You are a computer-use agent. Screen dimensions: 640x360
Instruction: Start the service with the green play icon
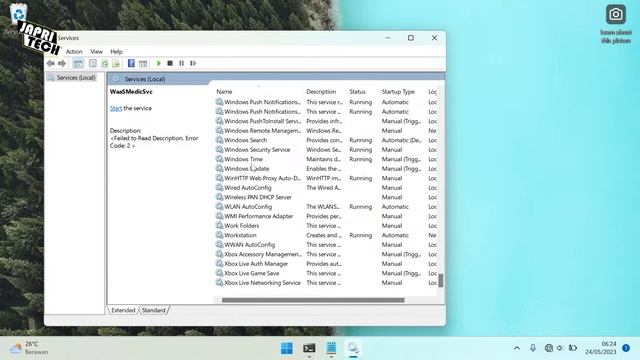tap(159, 63)
